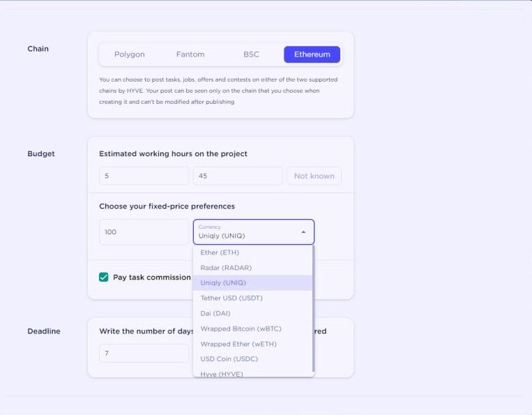Switch chain to BSC
Viewport: 532px width, 415px height.
coord(251,54)
